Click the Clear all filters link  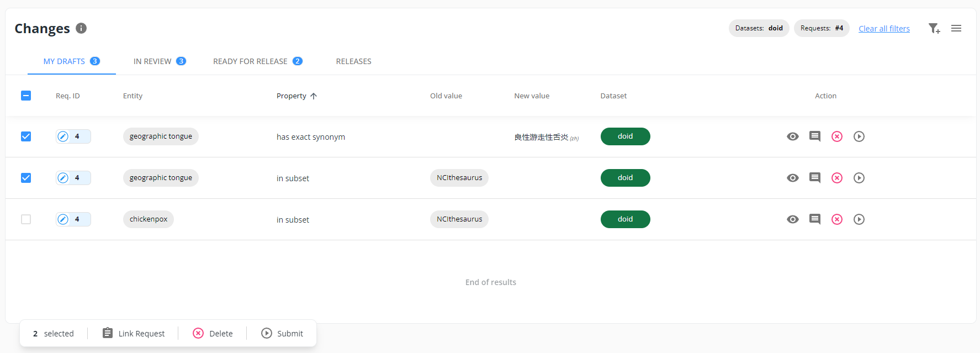click(884, 29)
